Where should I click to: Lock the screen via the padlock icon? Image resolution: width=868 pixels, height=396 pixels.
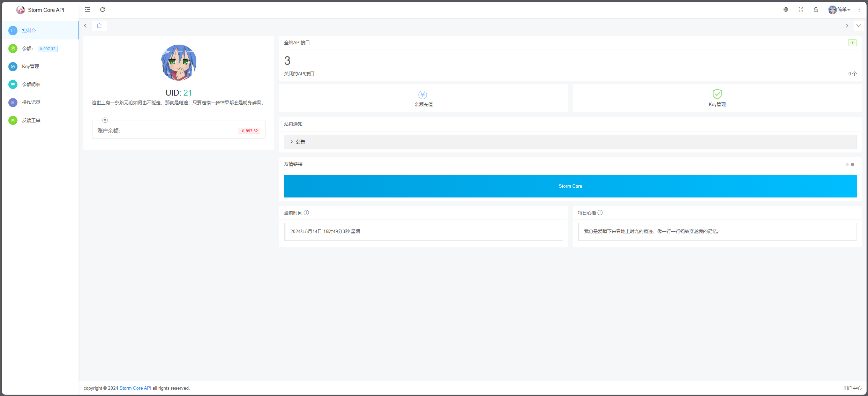(816, 9)
